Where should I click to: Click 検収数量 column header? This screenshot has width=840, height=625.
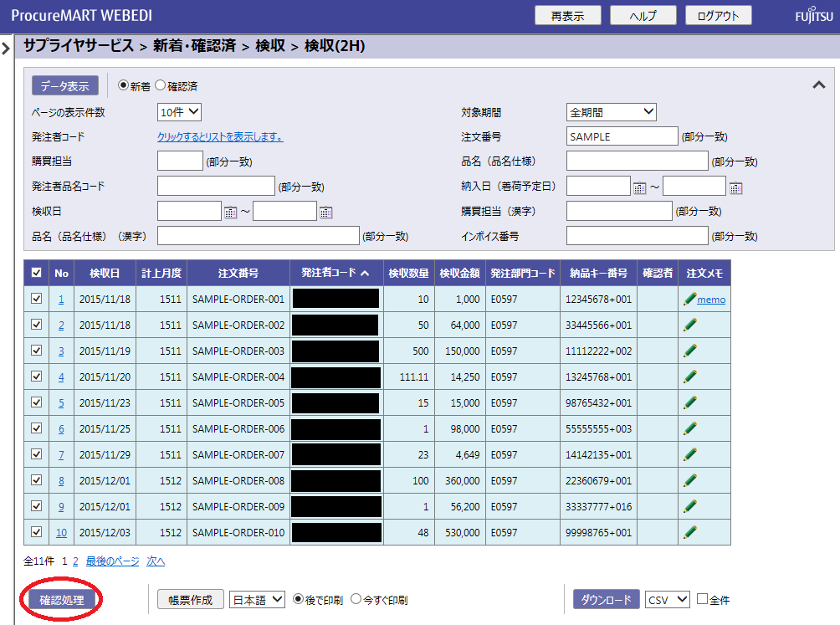(409, 273)
